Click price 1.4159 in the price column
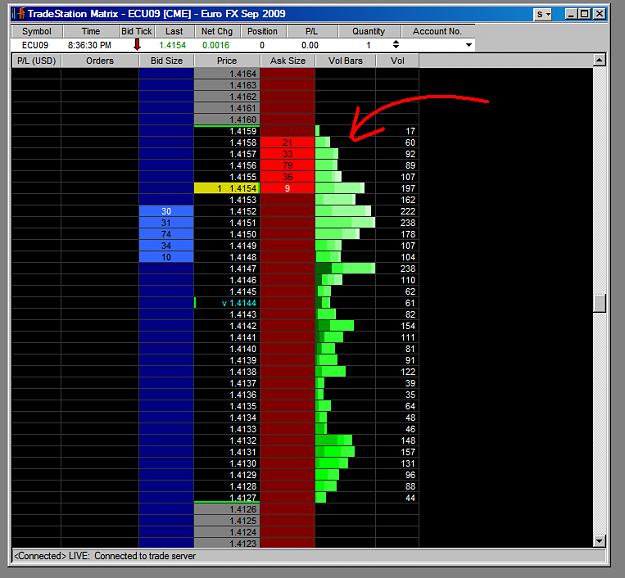The image size is (625, 578). [227, 131]
